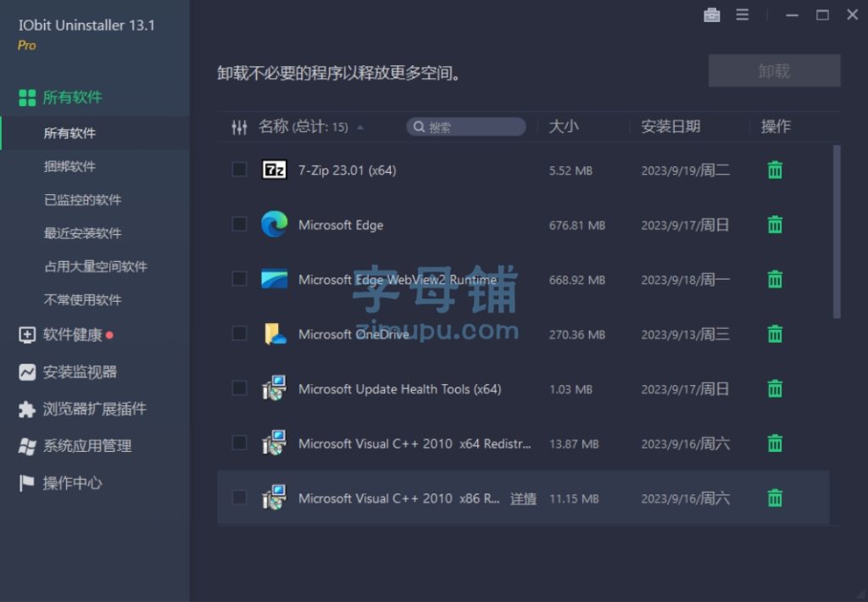Click the 浏览器扩展插件 puzzle icon

coord(27,410)
